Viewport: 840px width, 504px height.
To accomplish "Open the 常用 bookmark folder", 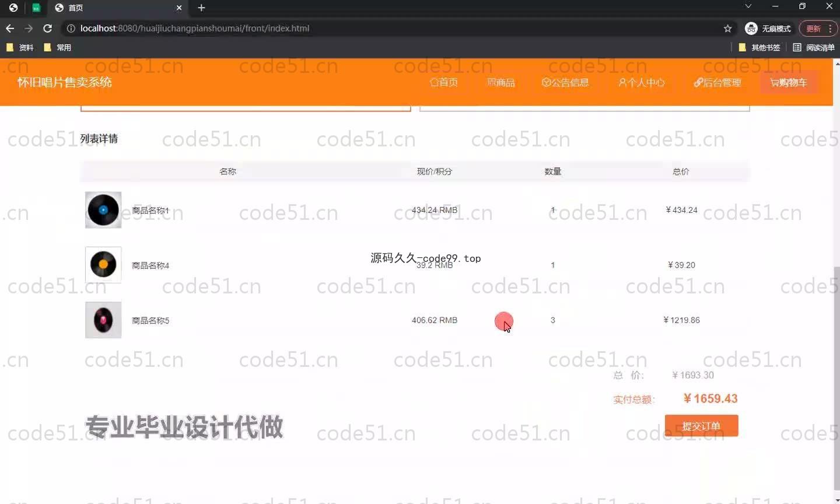I will pos(57,47).
